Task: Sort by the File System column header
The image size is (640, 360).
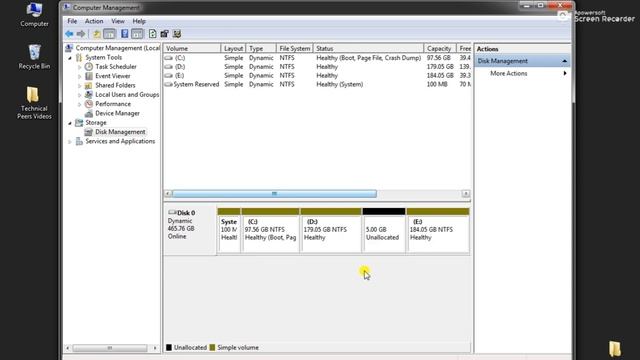Action: click(x=295, y=48)
